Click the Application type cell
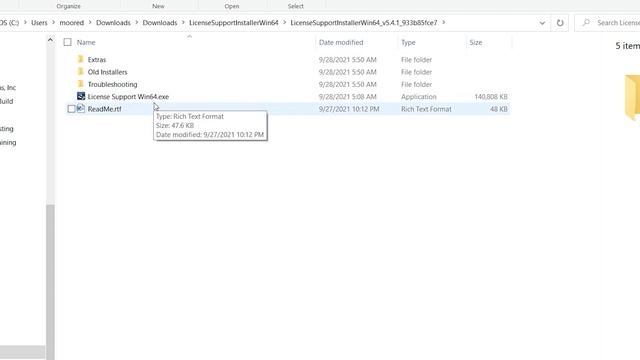Screen dimensions: 640x360 pos(418,97)
